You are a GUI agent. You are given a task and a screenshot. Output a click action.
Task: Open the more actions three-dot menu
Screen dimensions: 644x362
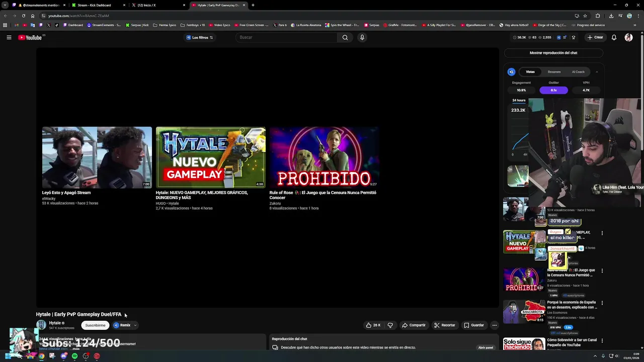click(x=495, y=325)
